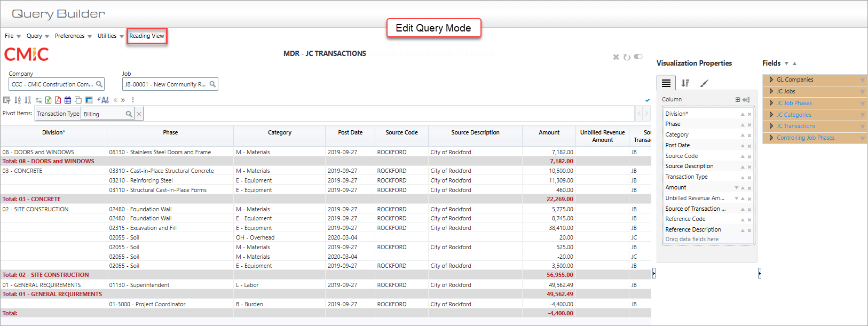Open the brush formatting tab
Image resolution: width=868 pixels, height=326 pixels.
[x=704, y=83]
